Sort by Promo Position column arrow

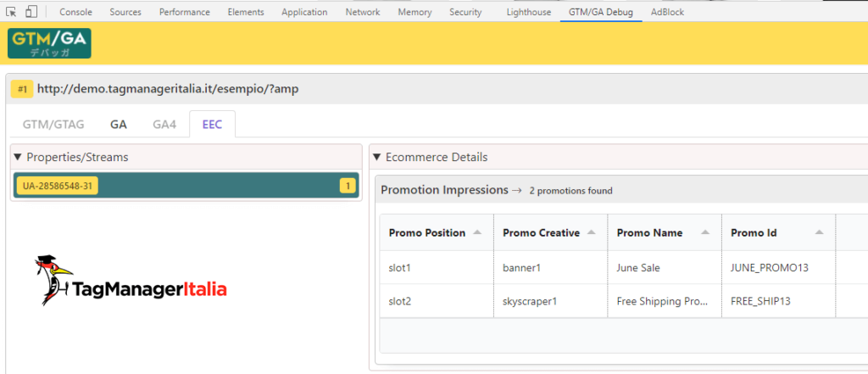pyautogui.click(x=477, y=233)
